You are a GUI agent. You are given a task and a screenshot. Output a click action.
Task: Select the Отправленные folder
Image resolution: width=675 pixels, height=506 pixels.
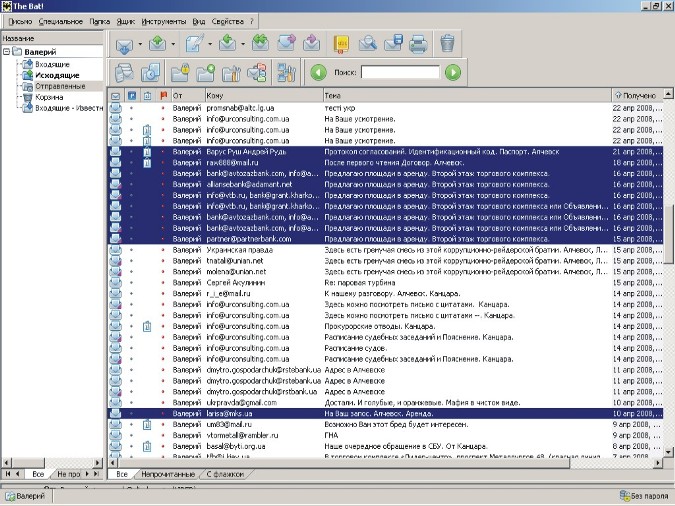[x=60, y=86]
